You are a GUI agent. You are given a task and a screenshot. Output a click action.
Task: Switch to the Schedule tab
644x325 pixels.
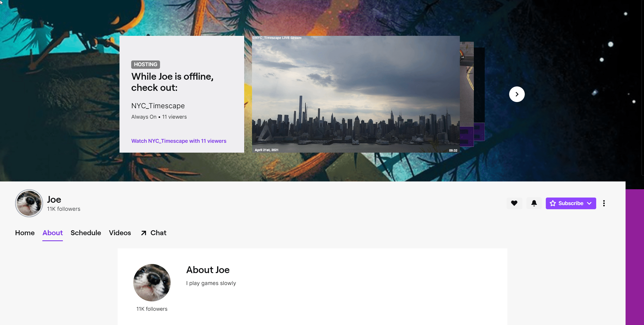click(x=86, y=233)
